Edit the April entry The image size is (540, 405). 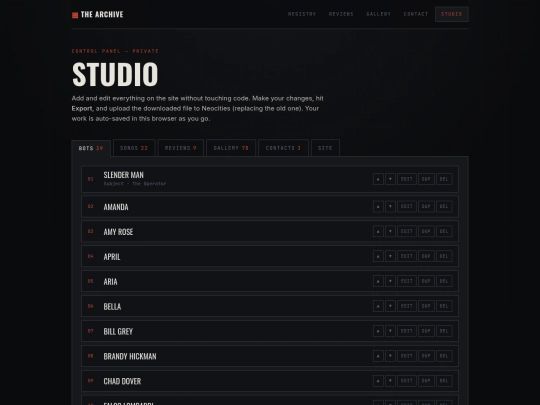(x=407, y=256)
